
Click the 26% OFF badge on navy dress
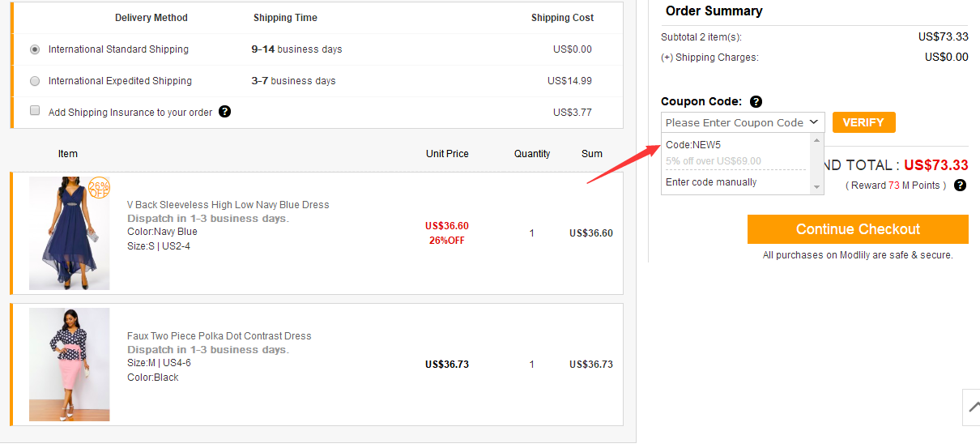pyautogui.click(x=99, y=188)
